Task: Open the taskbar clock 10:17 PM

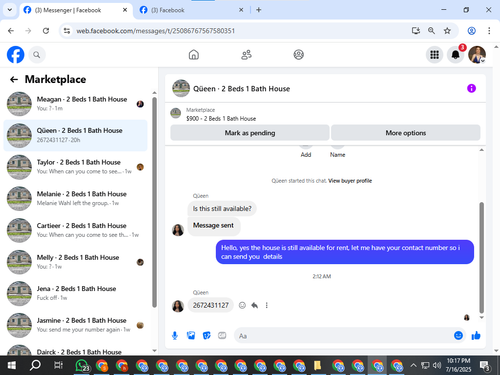Action: pyautogui.click(x=458, y=365)
